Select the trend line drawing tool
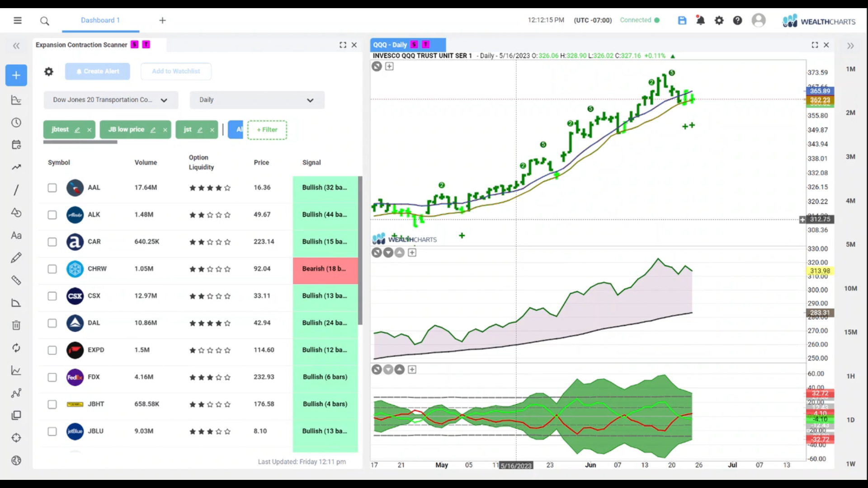 [x=16, y=190]
